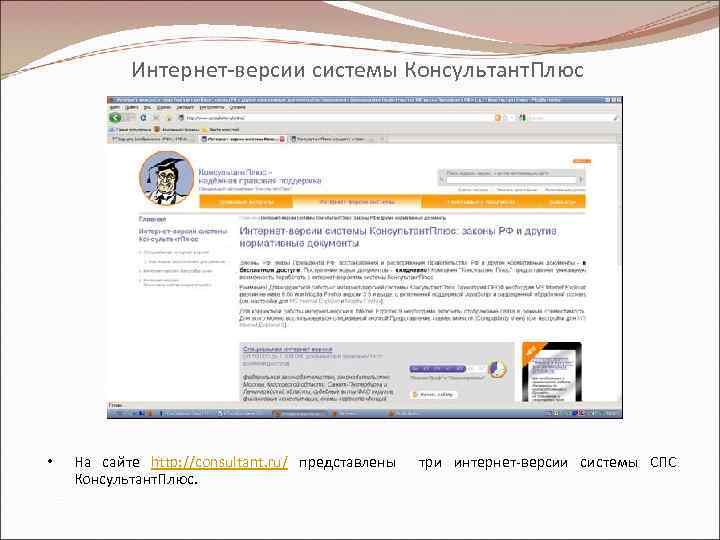Open the Правка browser menu
Image resolution: width=720 pixels, height=540 pixels.
(x=131, y=107)
